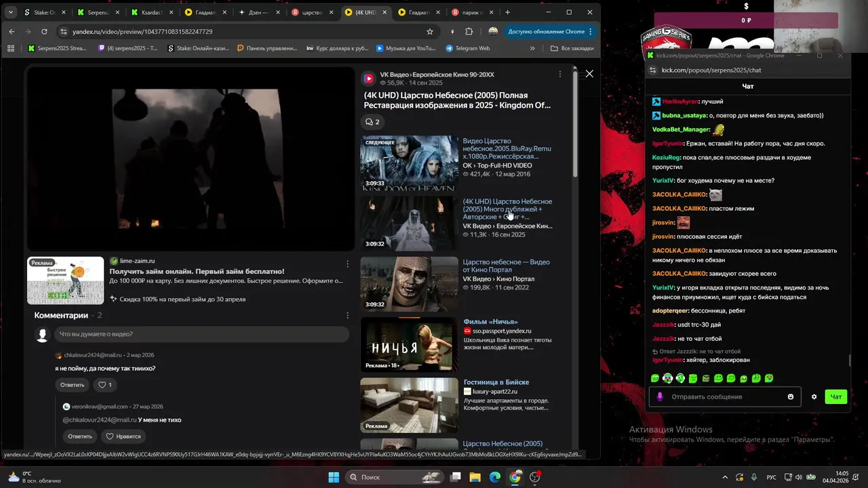Viewport: 868px width, 488px height.
Task: Bookmark this page with the star icon
Action: pos(430,31)
